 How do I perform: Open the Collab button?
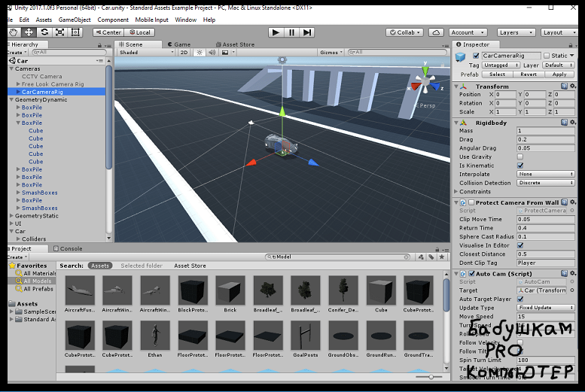coord(404,32)
